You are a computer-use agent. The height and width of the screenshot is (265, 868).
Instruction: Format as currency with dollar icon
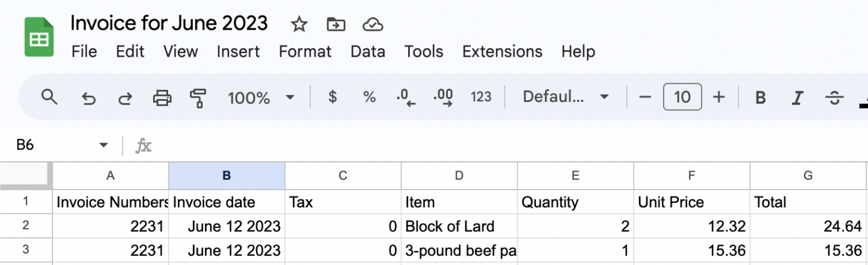click(x=332, y=97)
